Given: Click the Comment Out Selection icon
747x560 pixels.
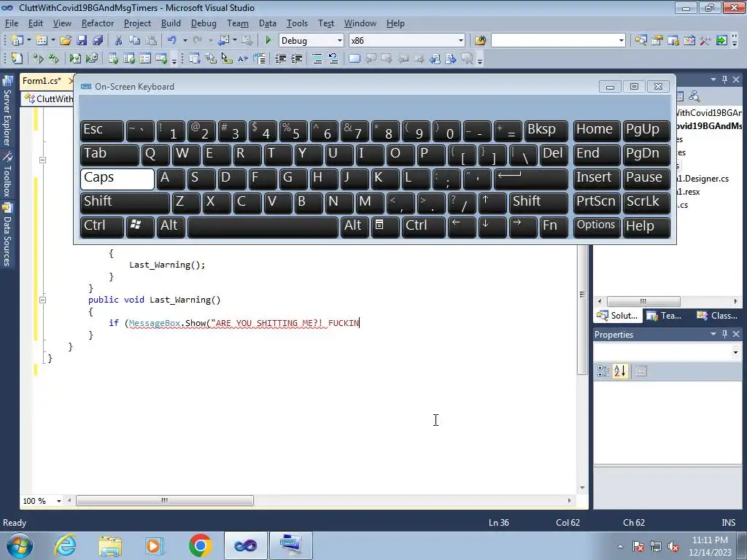Looking at the screenshot, I should [317, 58].
